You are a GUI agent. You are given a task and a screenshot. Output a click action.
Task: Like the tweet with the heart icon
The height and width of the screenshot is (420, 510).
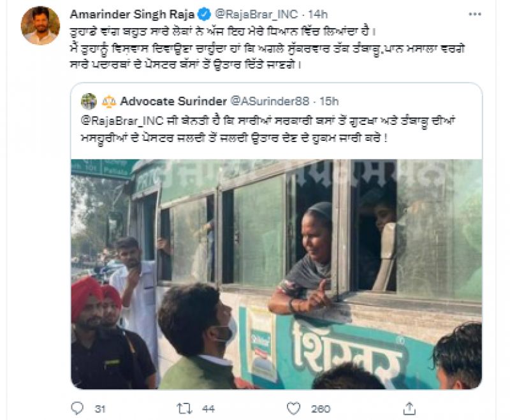(x=293, y=408)
